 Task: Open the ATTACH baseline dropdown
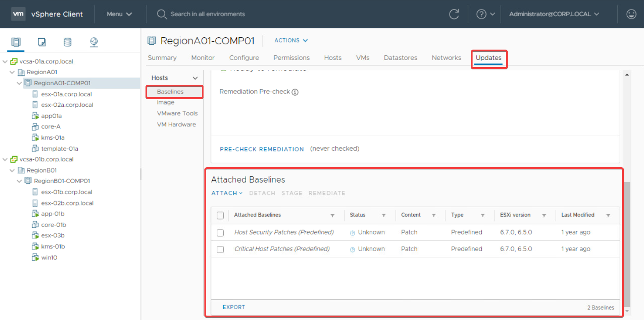(x=227, y=193)
